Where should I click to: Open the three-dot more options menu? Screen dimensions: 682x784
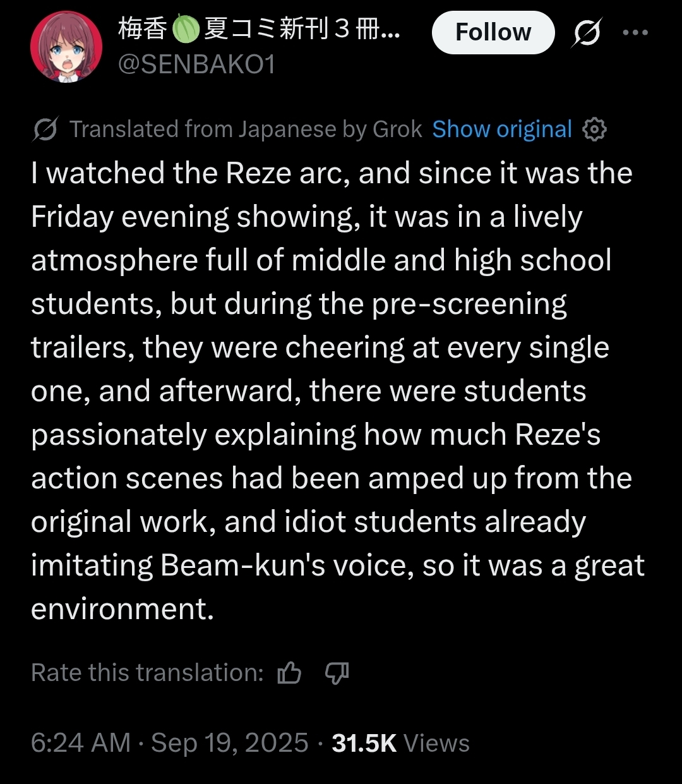coord(635,32)
